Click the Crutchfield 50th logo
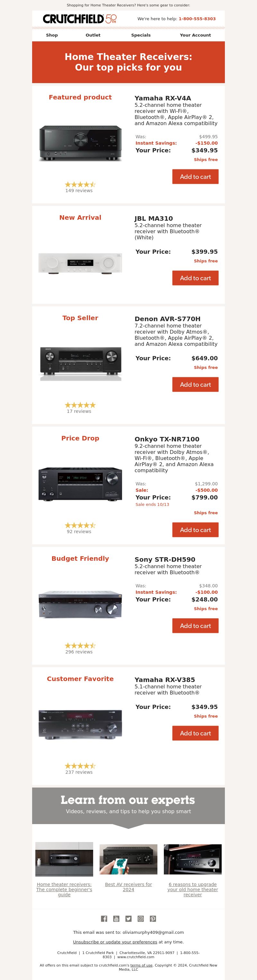257x980 pixels. coord(80,19)
